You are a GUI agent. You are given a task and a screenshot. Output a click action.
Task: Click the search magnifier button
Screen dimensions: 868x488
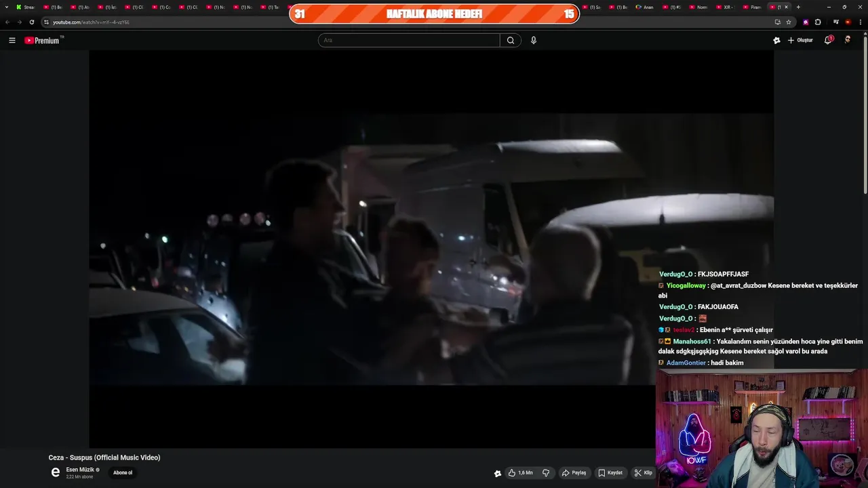511,41
